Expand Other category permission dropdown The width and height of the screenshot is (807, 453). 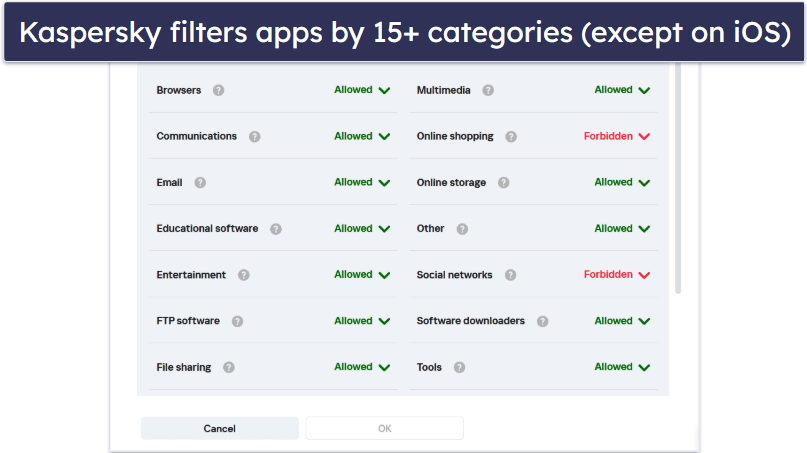coord(622,229)
